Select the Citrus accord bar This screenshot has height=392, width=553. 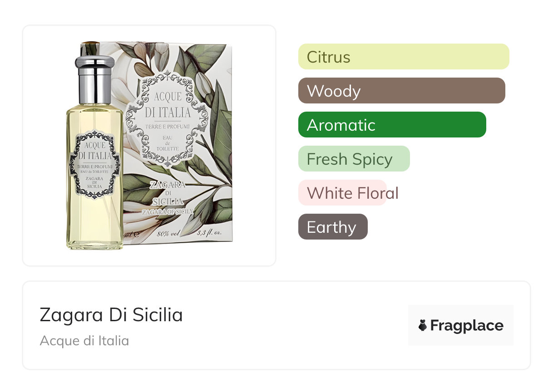(x=404, y=57)
